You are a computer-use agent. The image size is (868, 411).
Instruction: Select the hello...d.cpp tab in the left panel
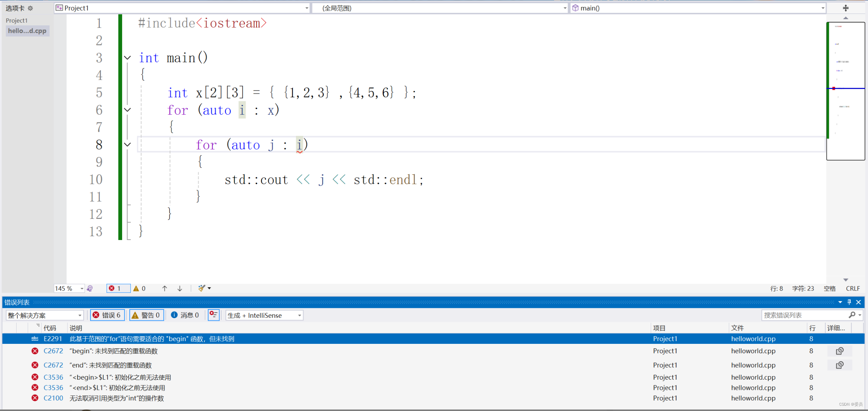coord(27,31)
